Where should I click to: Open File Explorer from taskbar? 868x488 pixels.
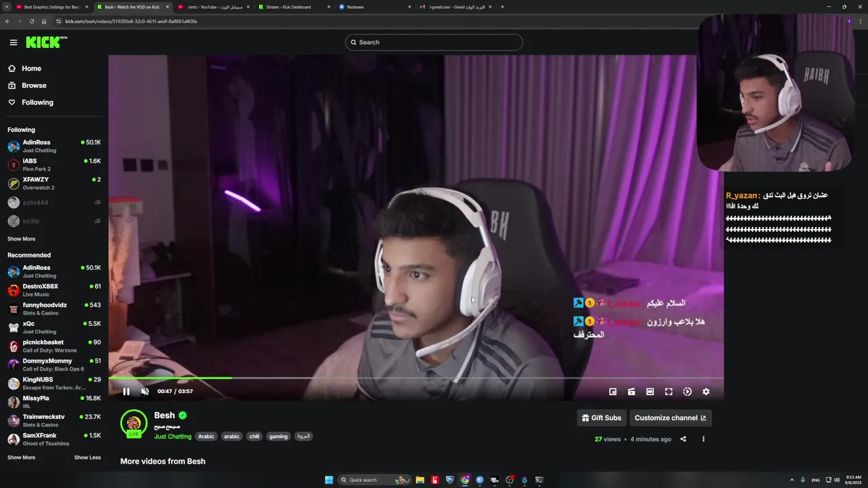click(420, 480)
